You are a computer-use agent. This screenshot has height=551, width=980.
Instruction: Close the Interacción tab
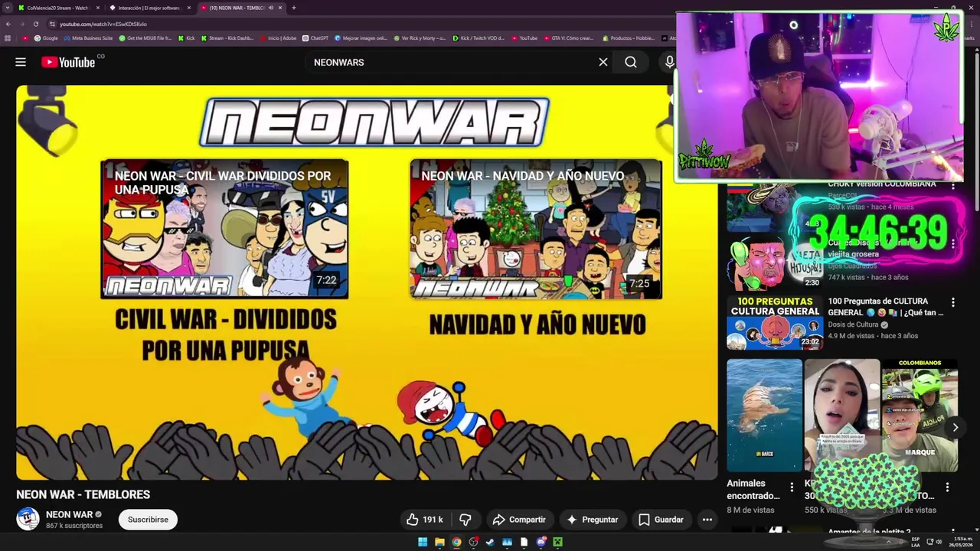188,8
